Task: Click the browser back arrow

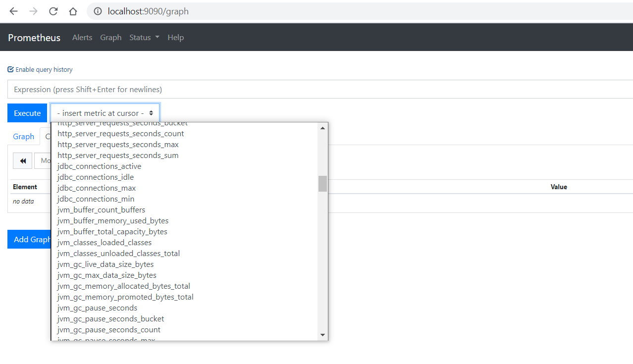Action: [x=13, y=11]
